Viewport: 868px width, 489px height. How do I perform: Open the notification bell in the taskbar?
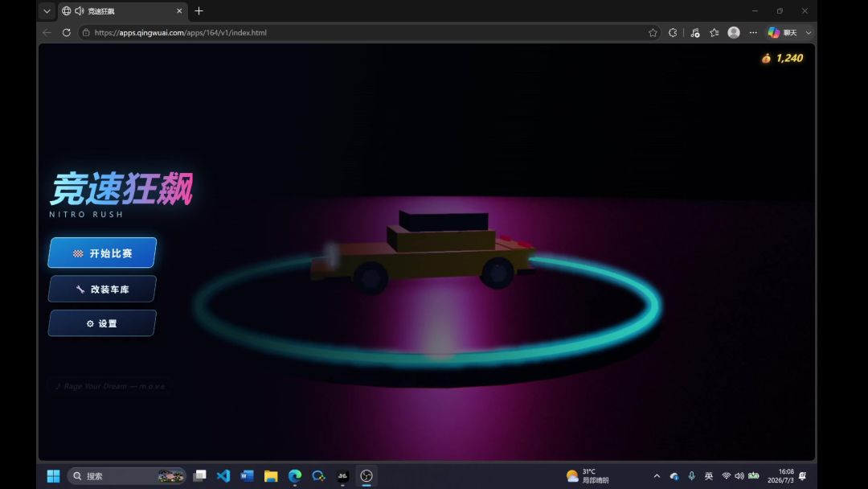803,476
